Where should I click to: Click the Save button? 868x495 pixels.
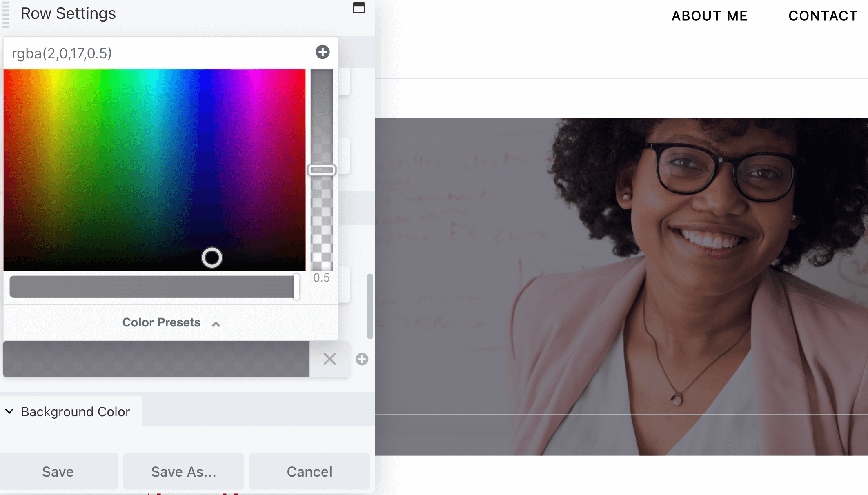[58, 472]
